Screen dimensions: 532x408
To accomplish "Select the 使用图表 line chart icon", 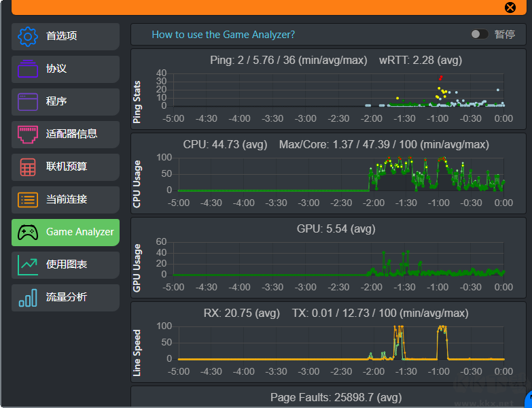I will [x=28, y=265].
